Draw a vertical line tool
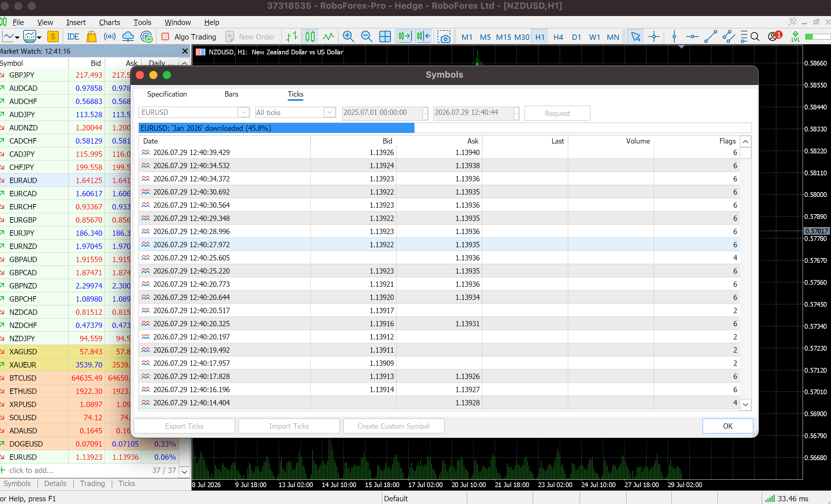This screenshot has width=831, height=504. [674, 36]
